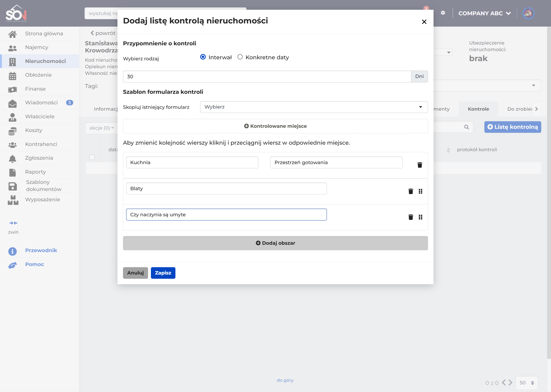551x392 pixels.
Task: Open Strona główna home icon
Action: click(12, 34)
